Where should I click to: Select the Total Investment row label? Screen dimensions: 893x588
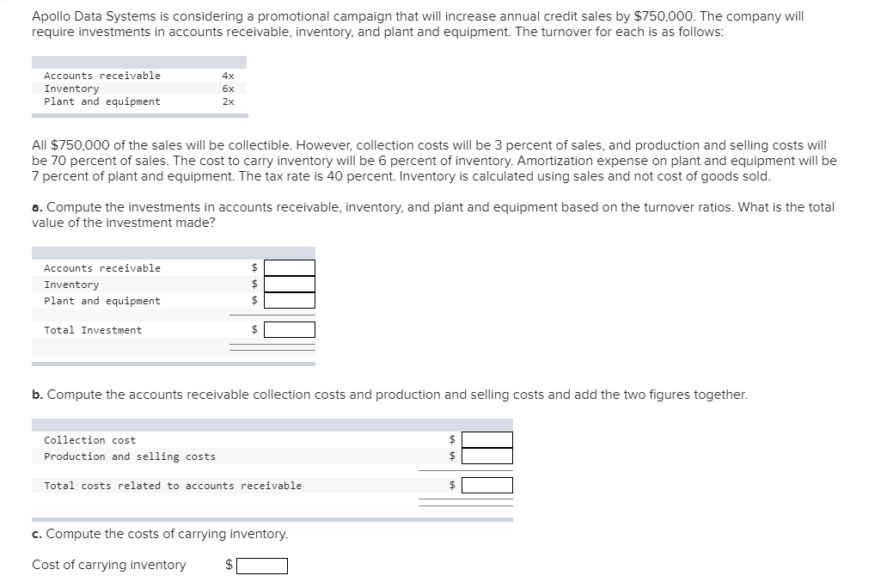[x=93, y=330]
